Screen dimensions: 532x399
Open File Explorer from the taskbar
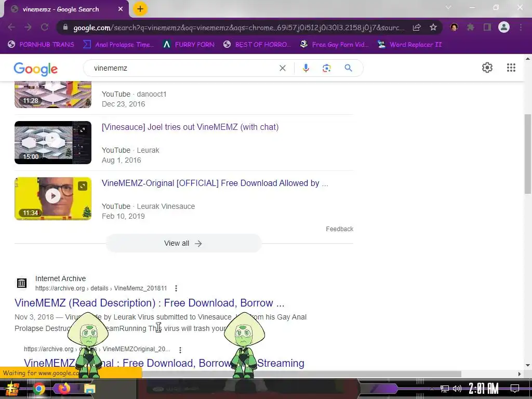click(x=90, y=389)
